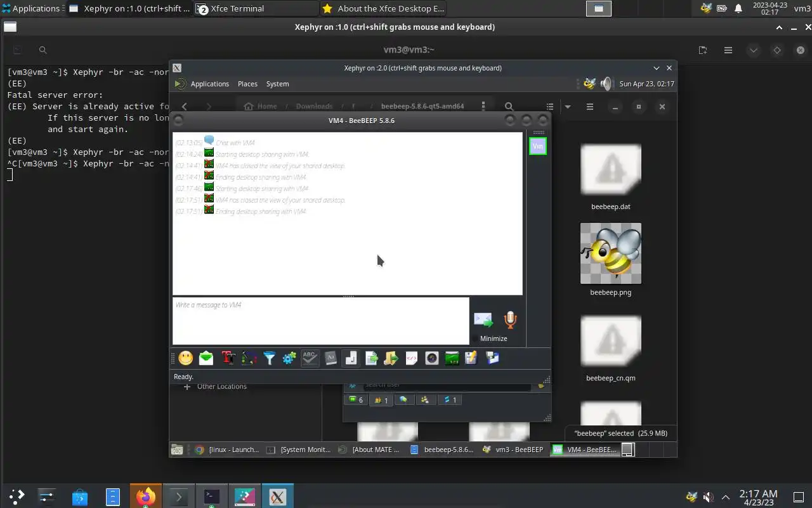Click the floppy and folder icon
Image resolution: width=812 pixels, height=508 pixels.
492,358
